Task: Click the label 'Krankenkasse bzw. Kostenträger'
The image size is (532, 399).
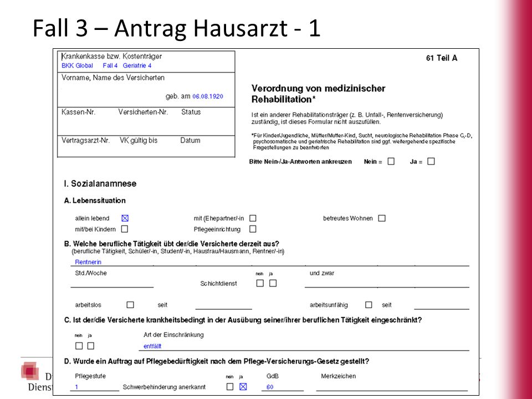Action: tap(111, 57)
